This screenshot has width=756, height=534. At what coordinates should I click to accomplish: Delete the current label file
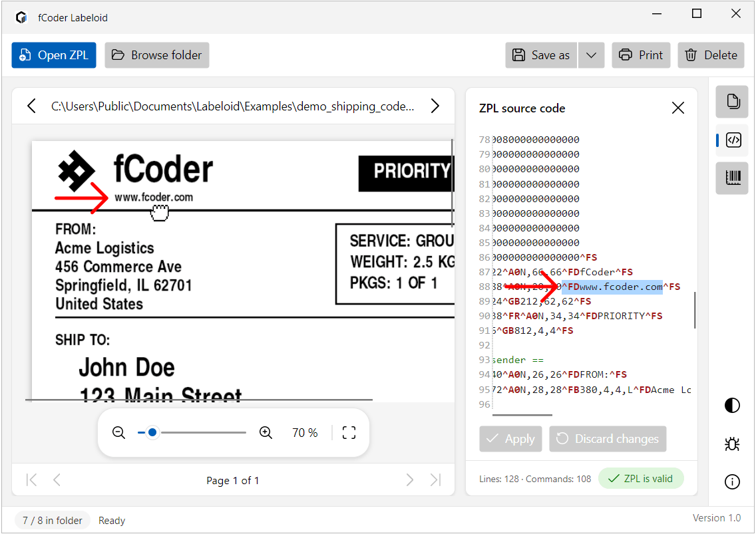[711, 55]
